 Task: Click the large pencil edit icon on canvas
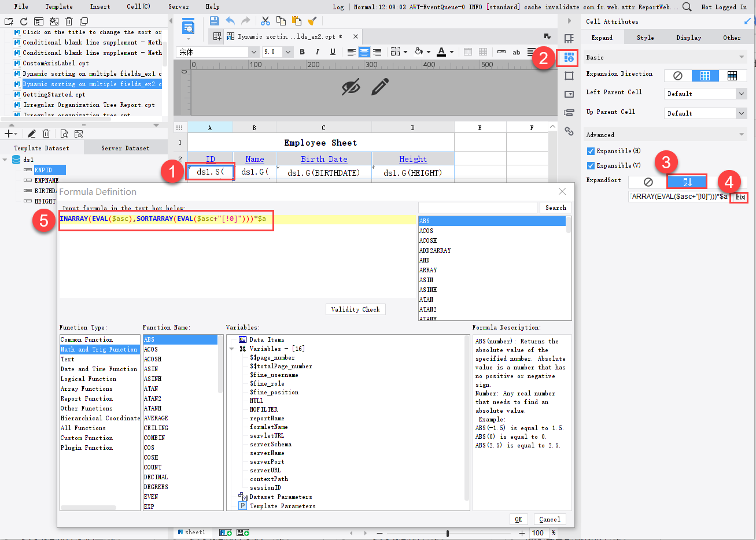tap(379, 87)
